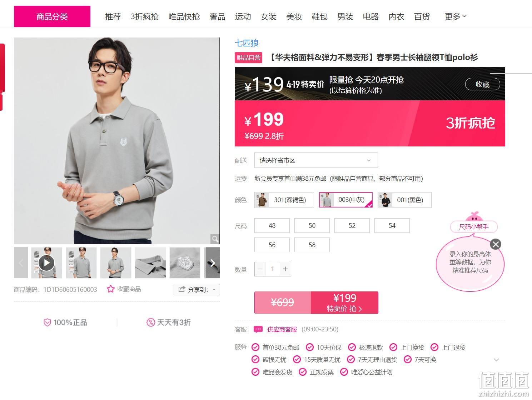
Task: Go to the 女装 category tab
Action: [x=268, y=16]
